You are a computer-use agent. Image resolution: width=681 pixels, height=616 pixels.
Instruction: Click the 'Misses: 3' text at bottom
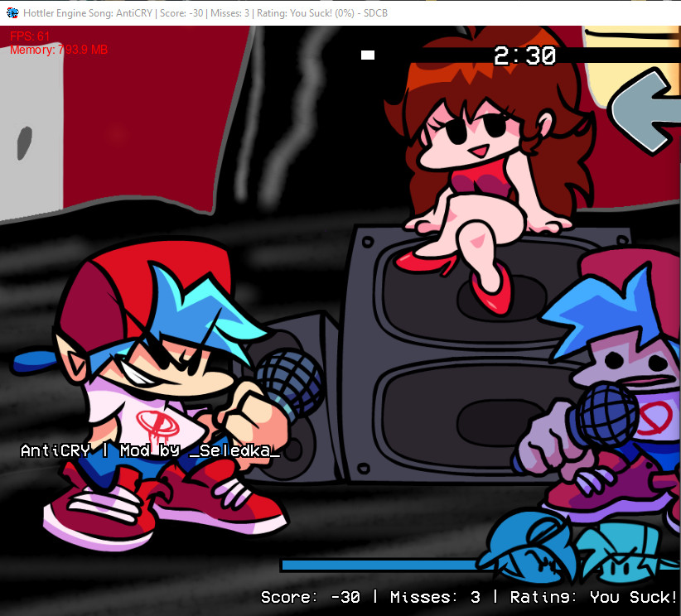[x=435, y=597]
